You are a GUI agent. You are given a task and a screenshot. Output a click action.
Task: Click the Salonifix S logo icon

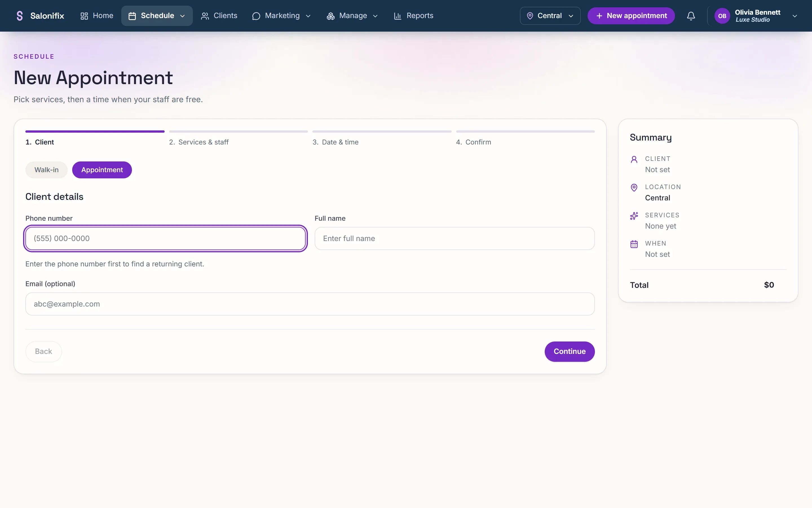tap(20, 16)
